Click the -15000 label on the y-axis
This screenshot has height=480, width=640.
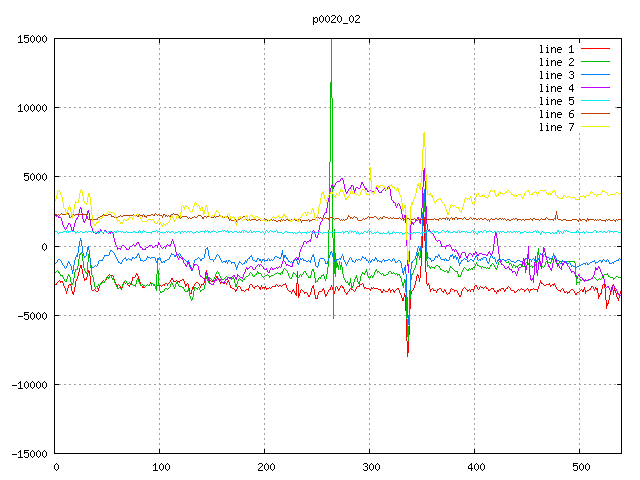(x=28, y=454)
